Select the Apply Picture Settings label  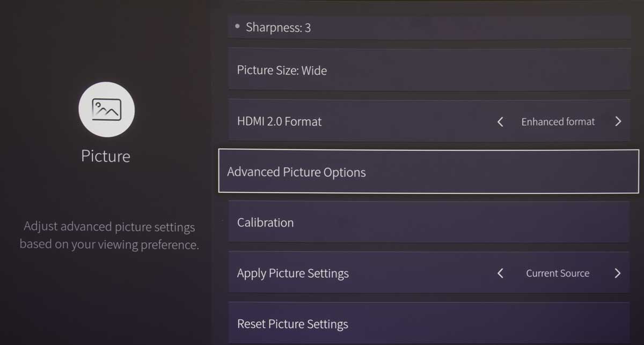292,274
